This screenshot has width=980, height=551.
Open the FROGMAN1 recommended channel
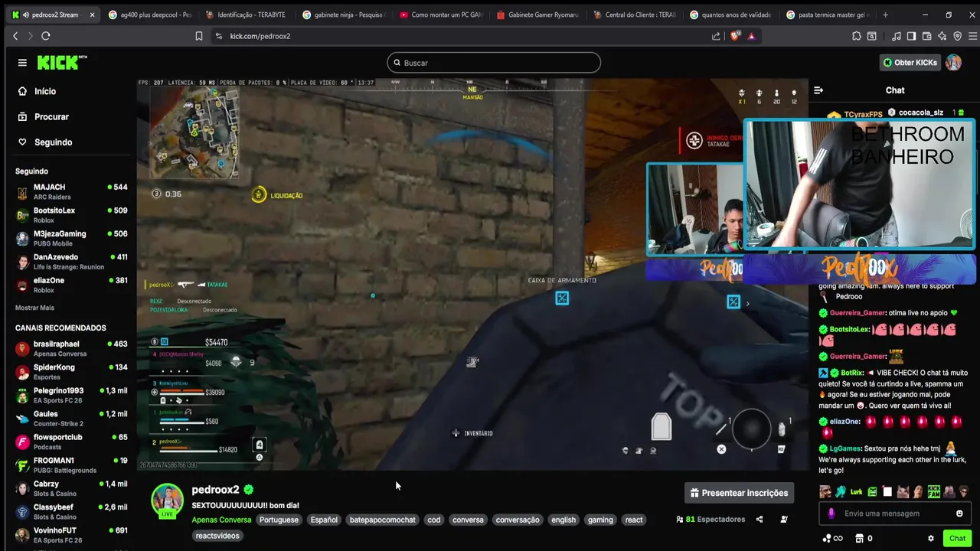coord(71,465)
